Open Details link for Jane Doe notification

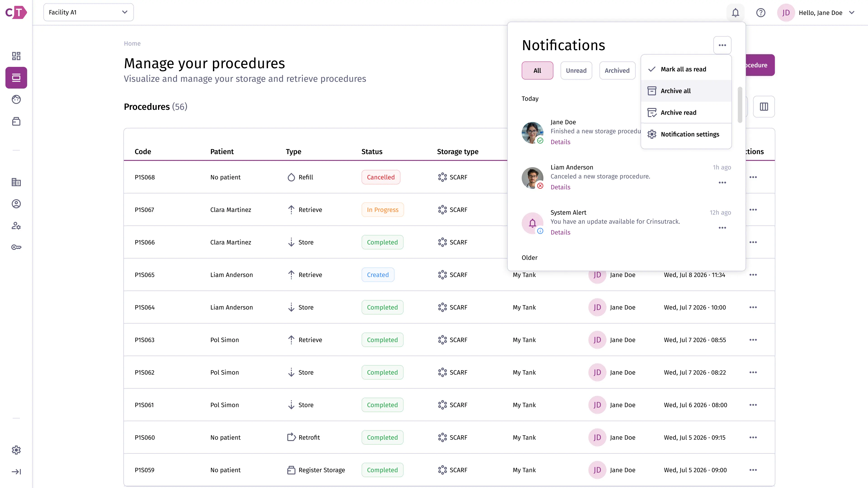[x=560, y=142]
